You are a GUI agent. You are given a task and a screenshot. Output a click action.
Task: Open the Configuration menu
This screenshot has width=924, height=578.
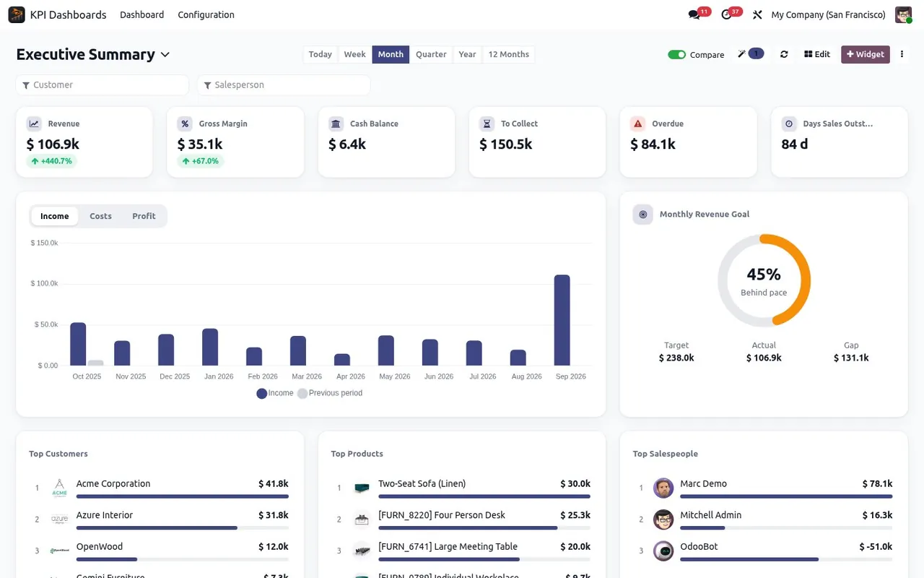[206, 14]
